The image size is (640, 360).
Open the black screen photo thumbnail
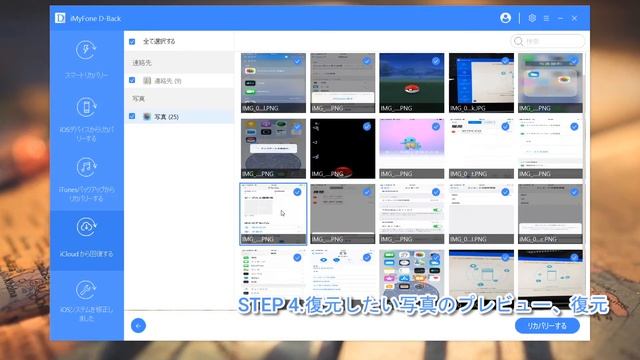(x=342, y=148)
